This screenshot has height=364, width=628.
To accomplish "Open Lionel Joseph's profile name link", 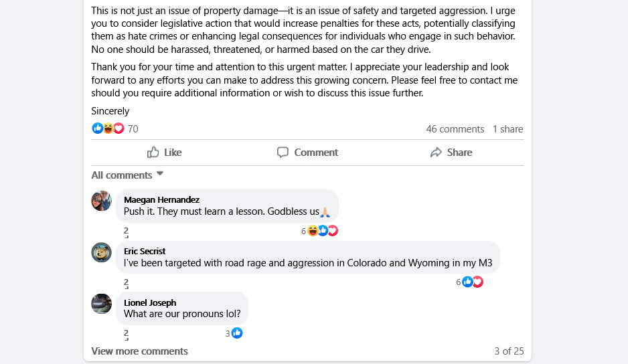I will [150, 302].
